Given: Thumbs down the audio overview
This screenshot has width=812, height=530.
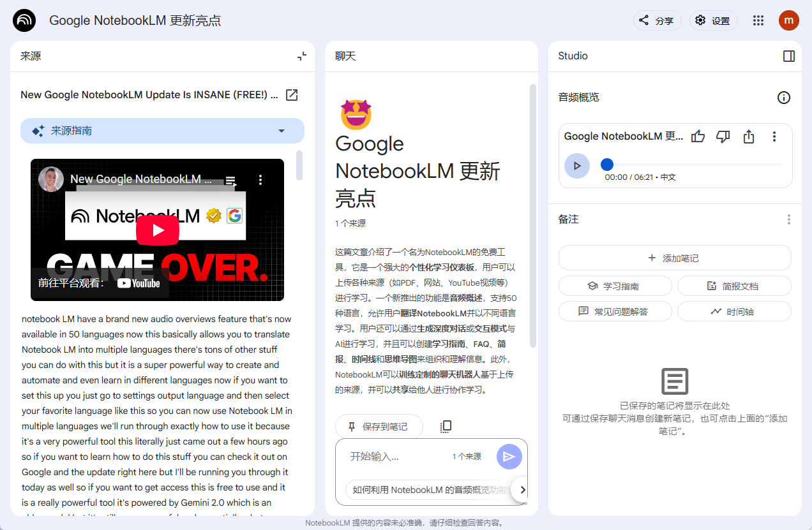Looking at the screenshot, I should 723,136.
